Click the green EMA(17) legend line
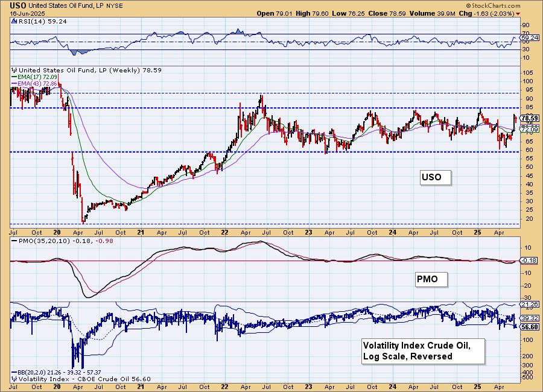 pyautogui.click(x=14, y=77)
